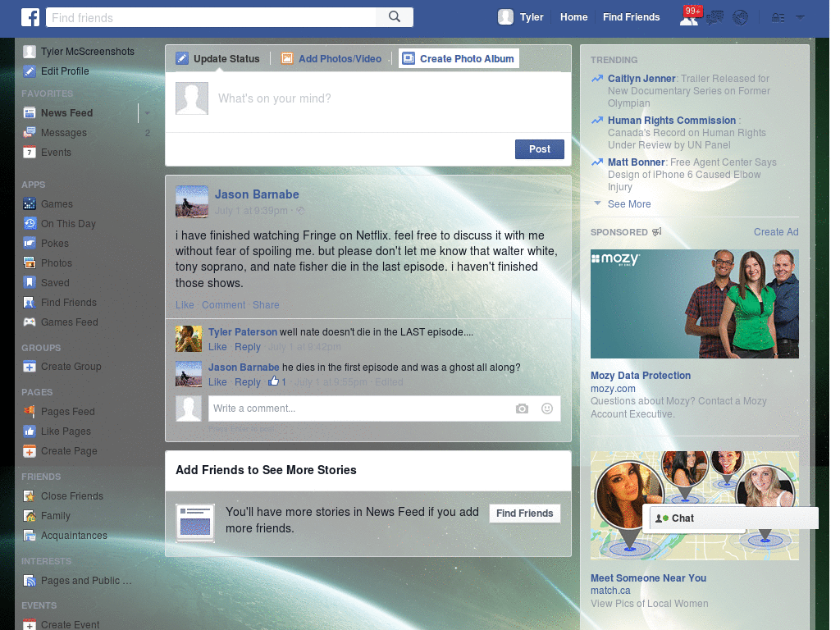Click the Events calendar icon

click(30, 152)
